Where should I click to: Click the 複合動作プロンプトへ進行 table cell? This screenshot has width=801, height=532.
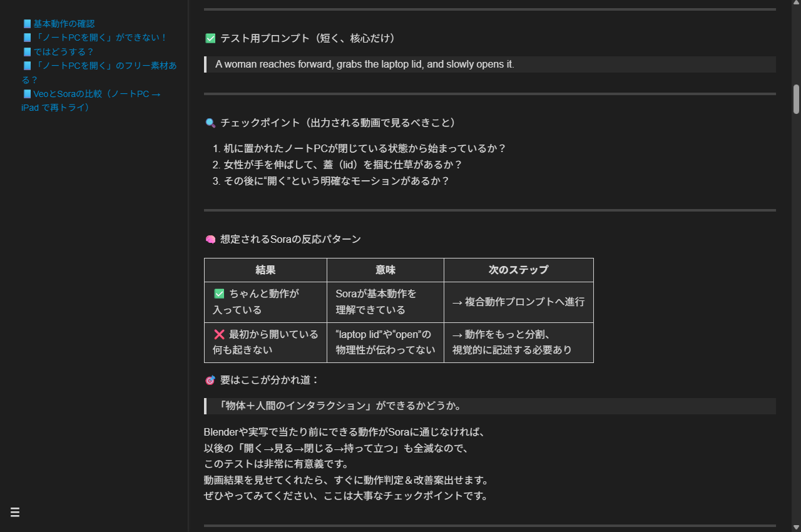tap(518, 302)
